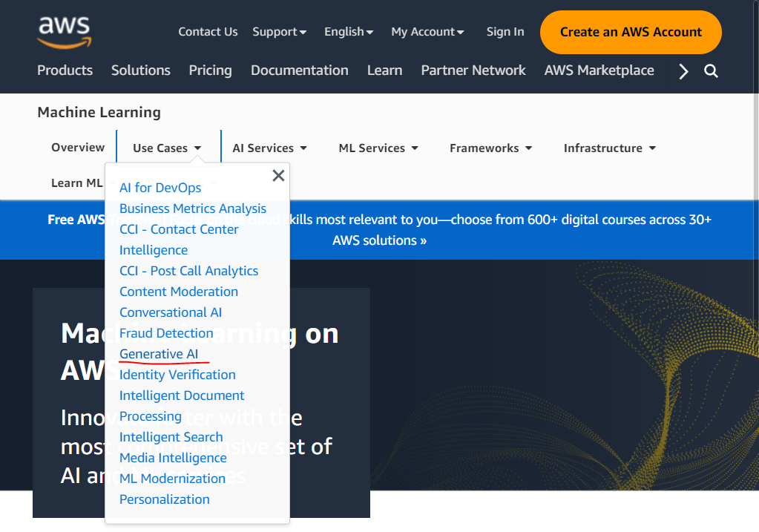This screenshot has height=532, width=759.
Task: Click the right chevron to show more navigation
Action: pyautogui.click(x=683, y=71)
